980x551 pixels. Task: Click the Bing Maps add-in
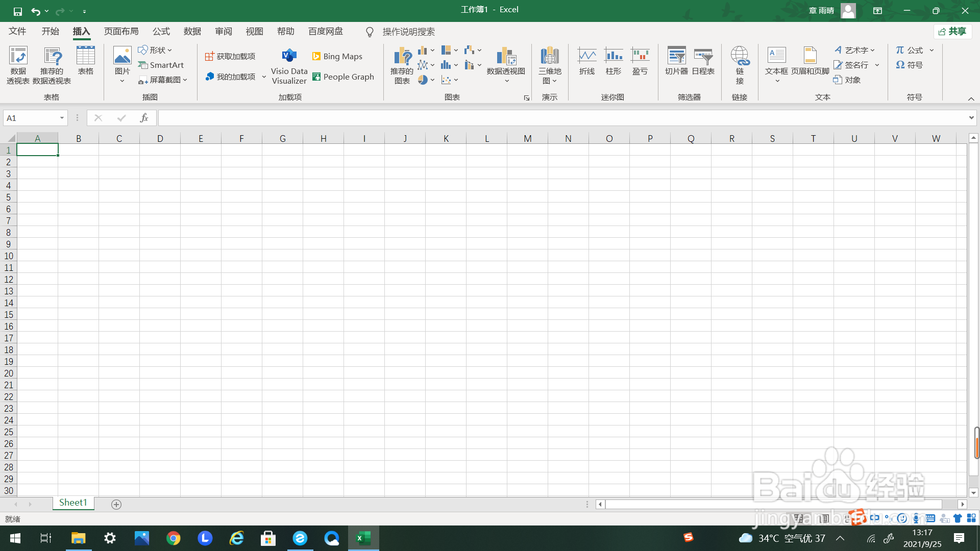pos(337,56)
